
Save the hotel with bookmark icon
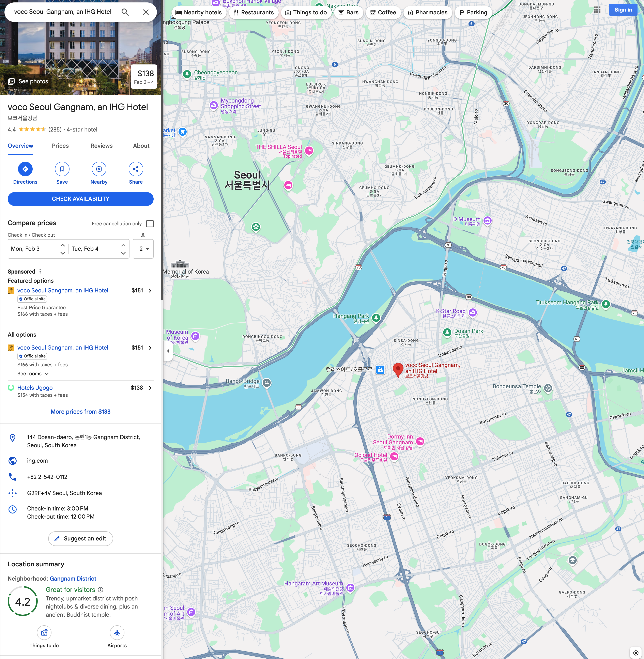click(62, 169)
